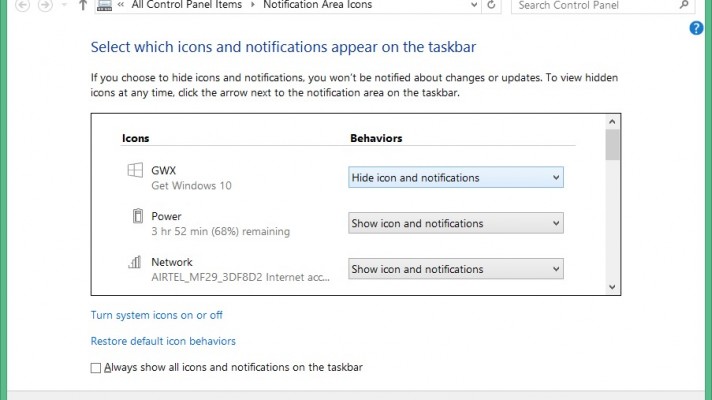Click the icon list scrollbar up arrow
Screen dimensions: 712x400
tap(612, 122)
